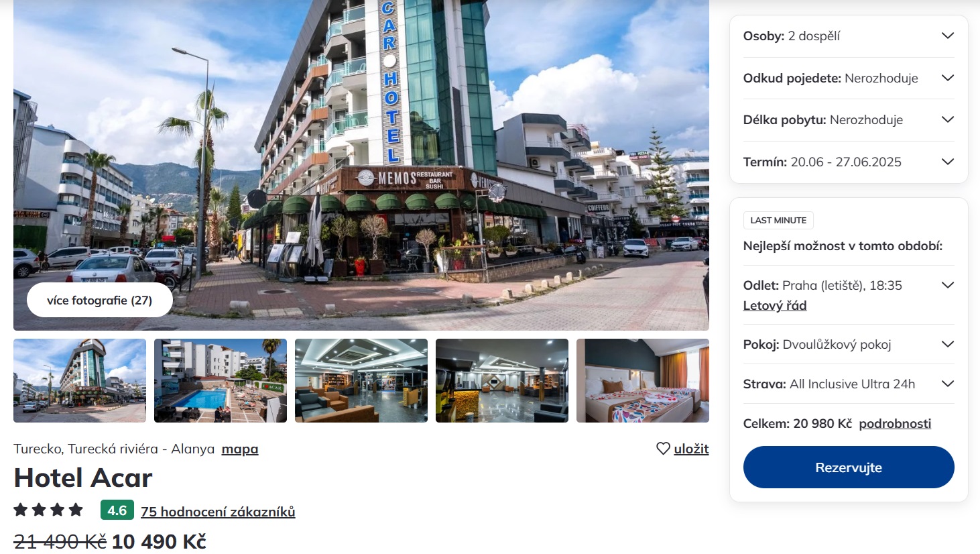This screenshot has width=980, height=554.
Task: Click the green 4.6 rating badge
Action: [117, 510]
